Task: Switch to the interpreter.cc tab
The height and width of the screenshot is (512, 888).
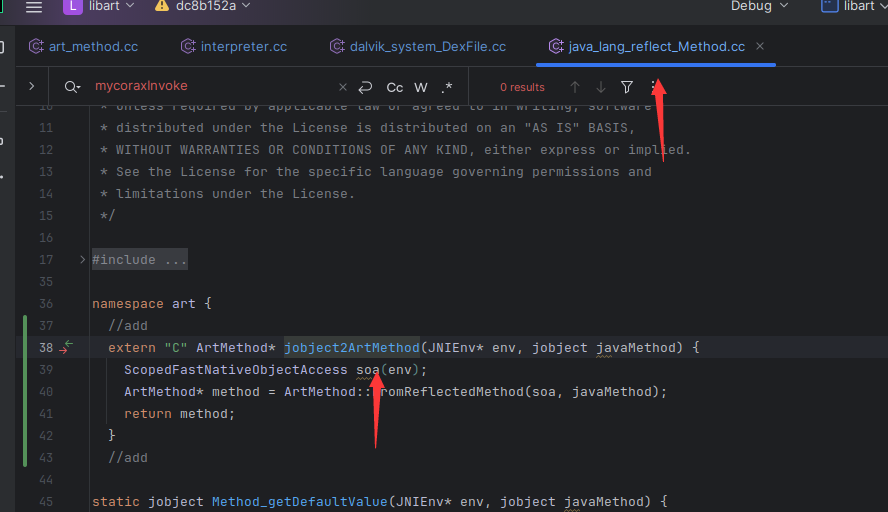Action: click(x=233, y=47)
